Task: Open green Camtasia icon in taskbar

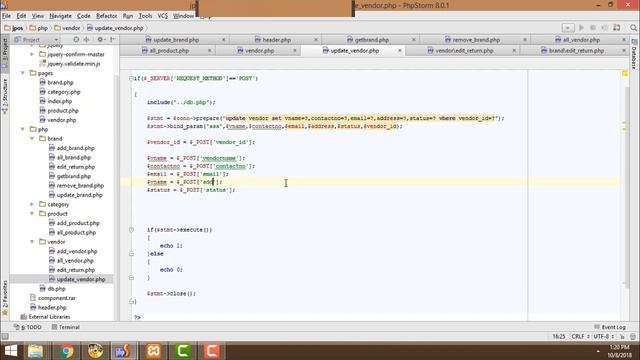Action: pyautogui.click(x=183, y=351)
